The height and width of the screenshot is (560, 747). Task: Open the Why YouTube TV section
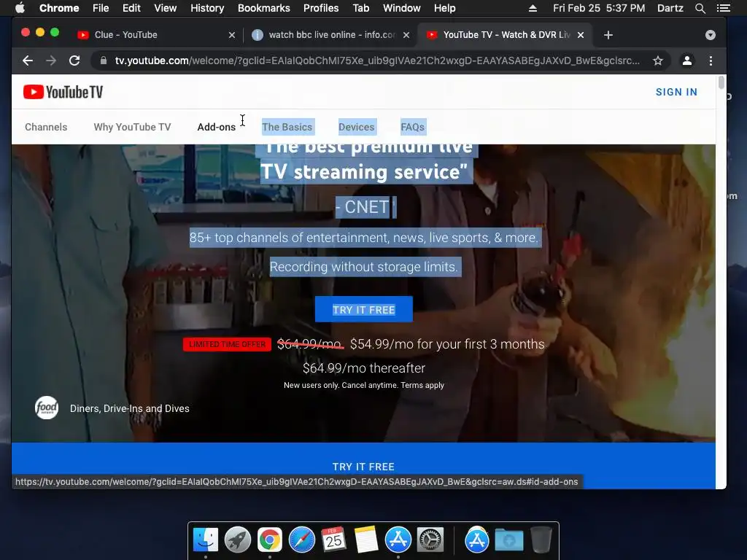pos(133,127)
